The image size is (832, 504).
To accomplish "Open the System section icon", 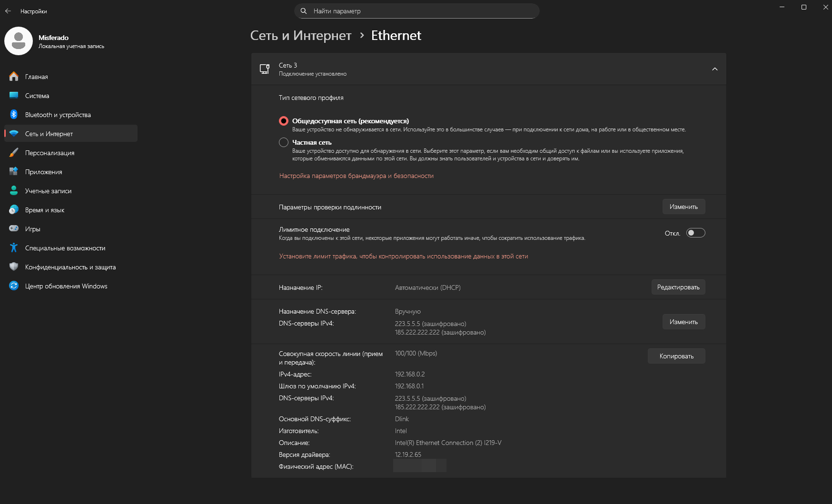I will (x=14, y=96).
